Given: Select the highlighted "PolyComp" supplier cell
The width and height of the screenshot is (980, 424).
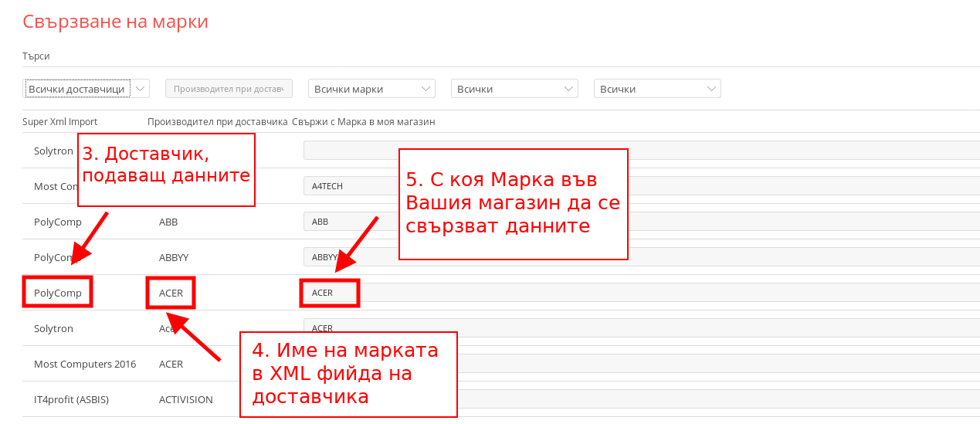Looking at the screenshot, I should point(58,293).
